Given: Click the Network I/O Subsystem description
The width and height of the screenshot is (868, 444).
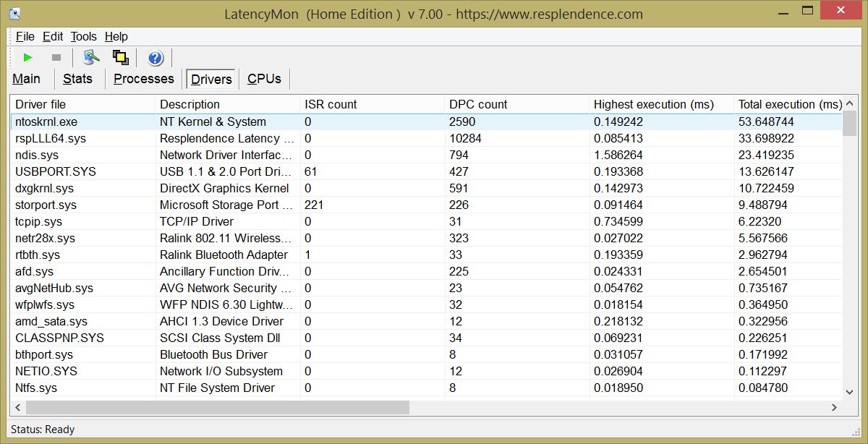Looking at the screenshot, I should click(221, 371).
